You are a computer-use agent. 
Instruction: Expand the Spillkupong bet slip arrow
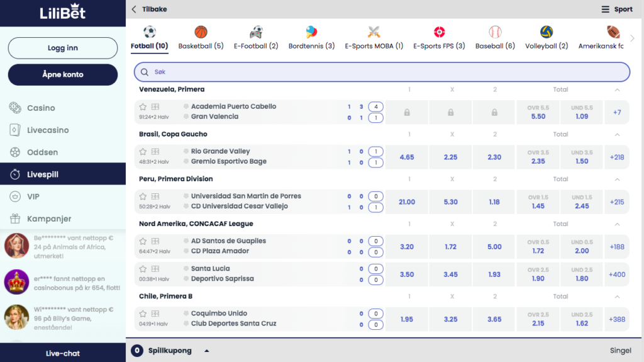click(x=206, y=351)
